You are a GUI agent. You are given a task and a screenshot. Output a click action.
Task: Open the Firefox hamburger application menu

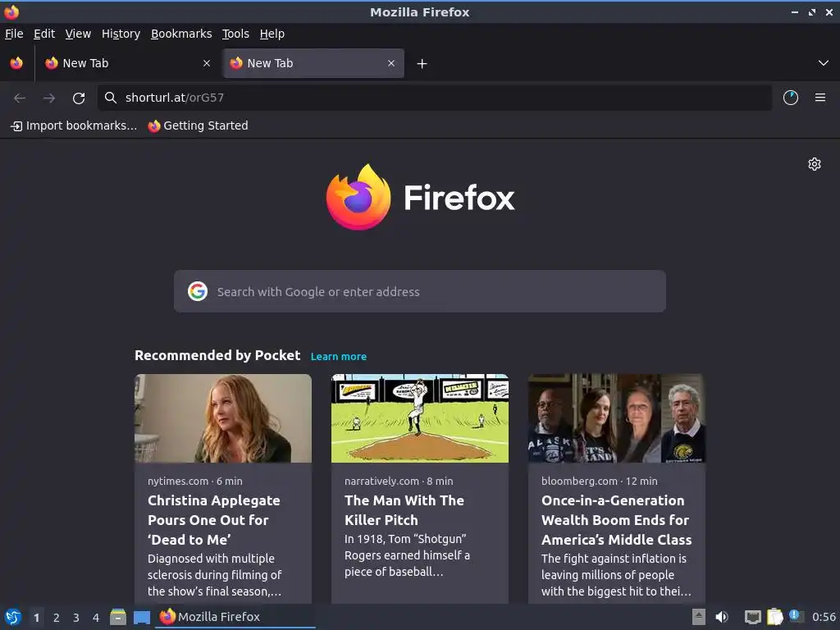coord(820,98)
